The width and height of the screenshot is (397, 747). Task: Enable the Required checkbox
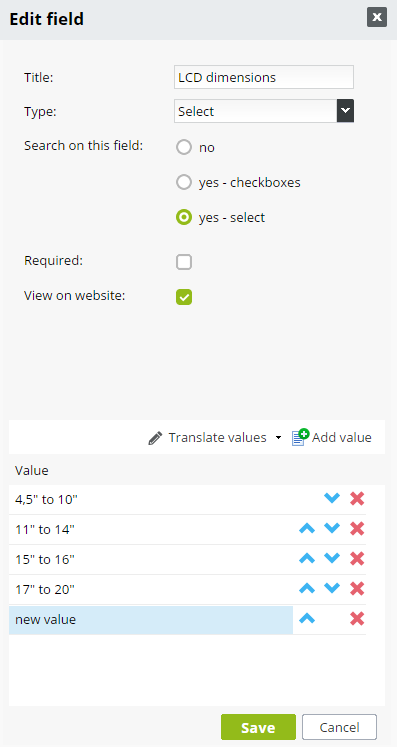[x=184, y=262]
